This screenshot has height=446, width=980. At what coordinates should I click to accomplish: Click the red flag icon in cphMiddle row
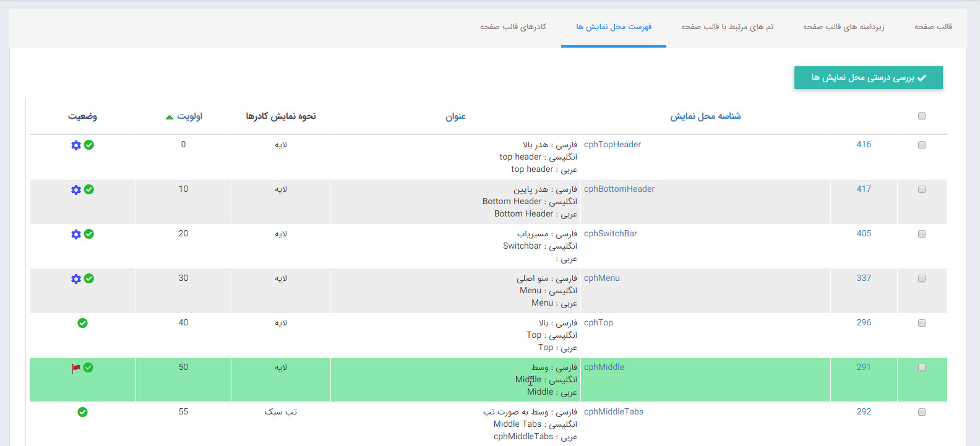[x=76, y=368]
